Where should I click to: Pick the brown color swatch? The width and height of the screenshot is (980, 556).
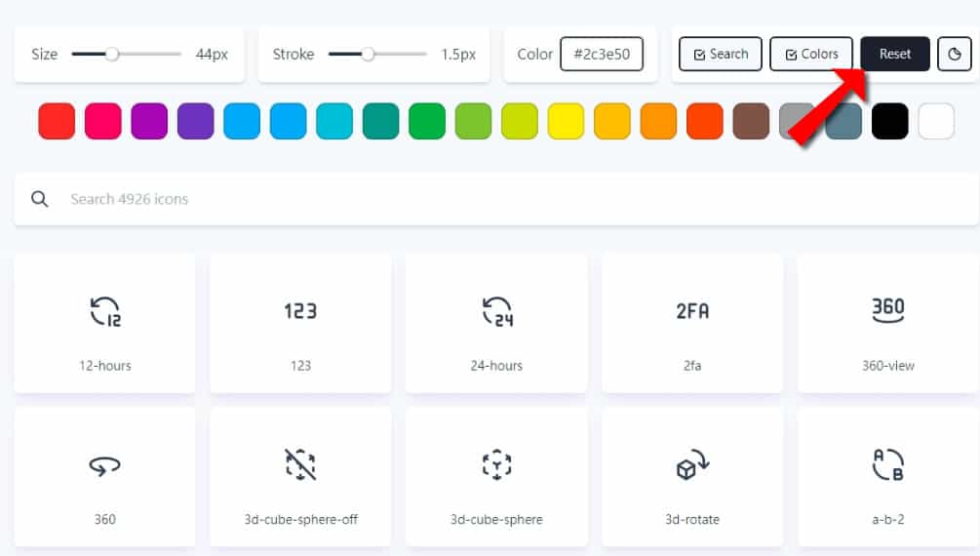pyautogui.click(x=751, y=121)
